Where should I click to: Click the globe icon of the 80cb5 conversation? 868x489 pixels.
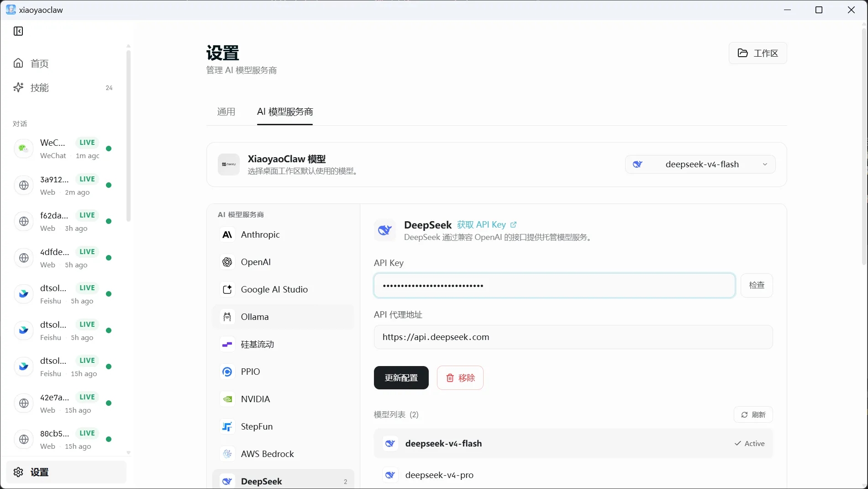pos(24,439)
